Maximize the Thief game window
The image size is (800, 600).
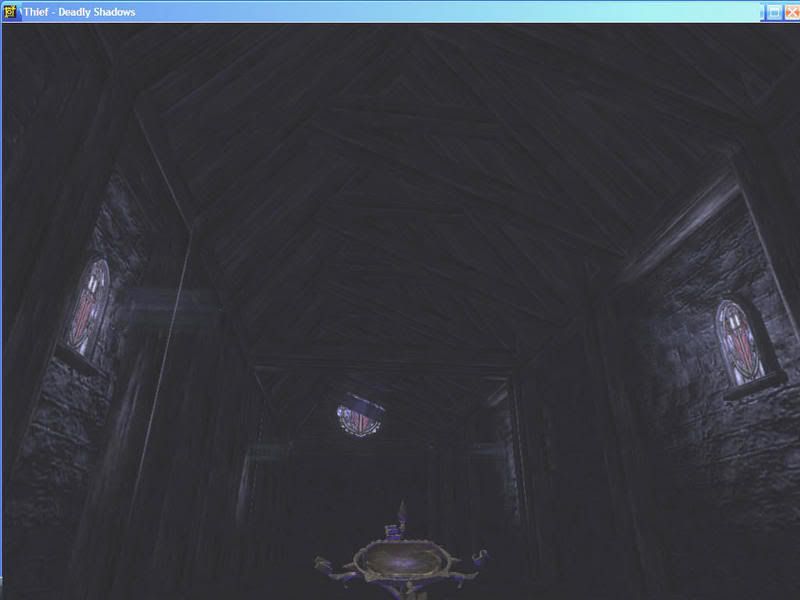[774, 12]
